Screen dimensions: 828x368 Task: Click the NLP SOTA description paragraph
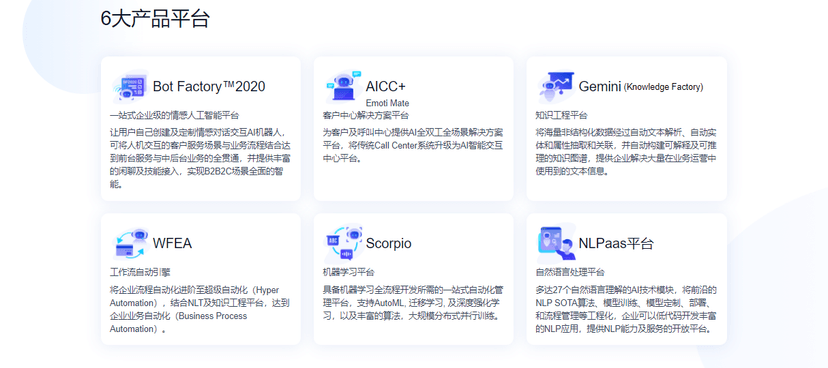[x=626, y=309]
